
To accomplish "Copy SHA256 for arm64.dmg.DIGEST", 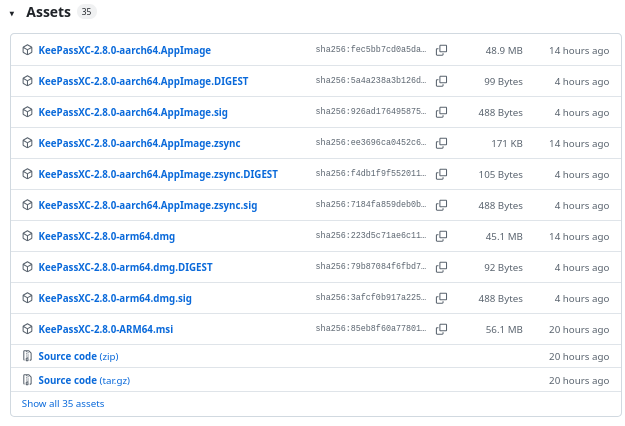I will click(441, 267).
